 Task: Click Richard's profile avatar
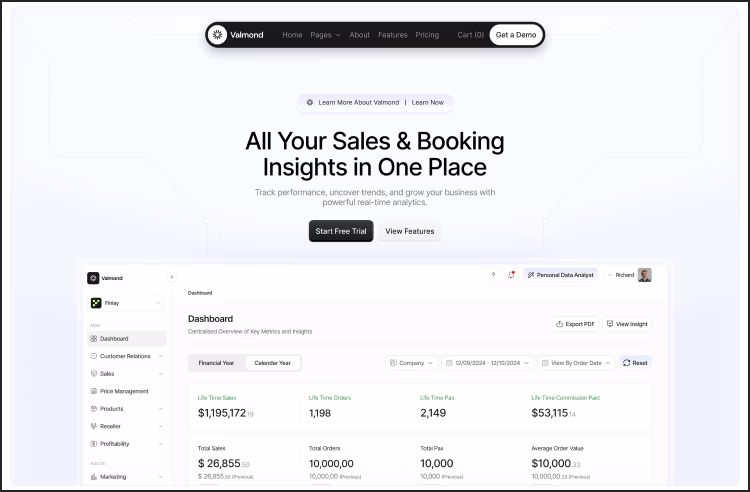pos(645,275)
